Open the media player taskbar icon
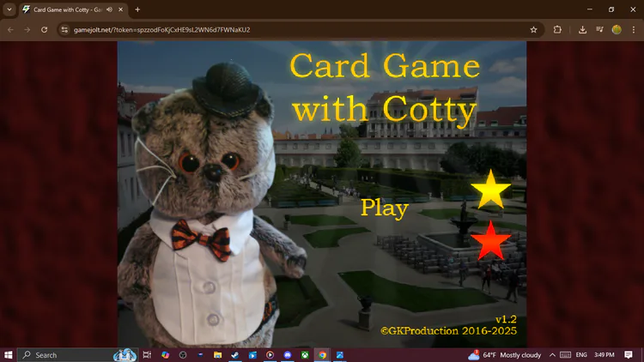644x362 pixels. click(270, 355)
